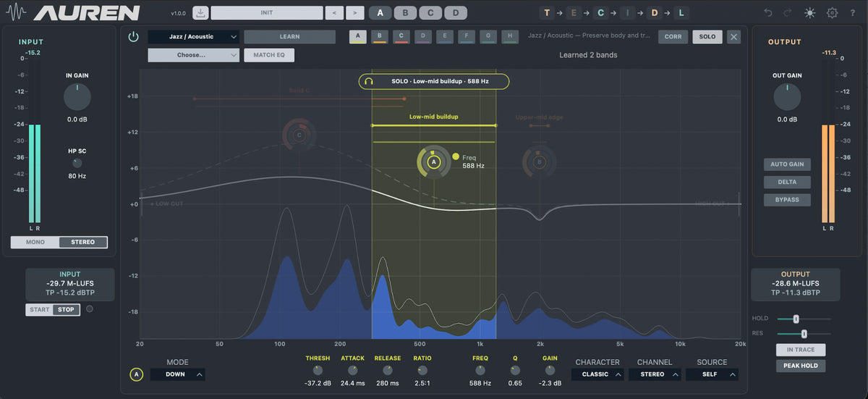Image resolution: width=868 pixels, height=399 pixels.
Task: Open the Choose... dropdown
Action: pyautogui.click(x=193, y=55)
